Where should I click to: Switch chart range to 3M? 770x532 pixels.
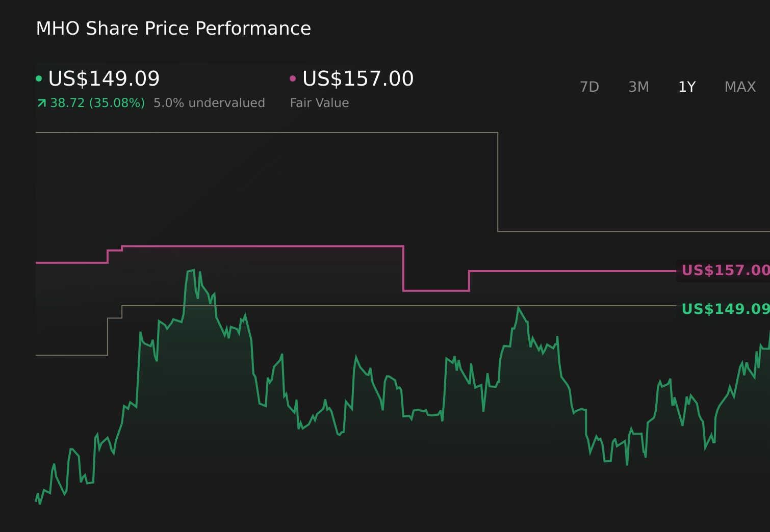[x=638, y=87]
